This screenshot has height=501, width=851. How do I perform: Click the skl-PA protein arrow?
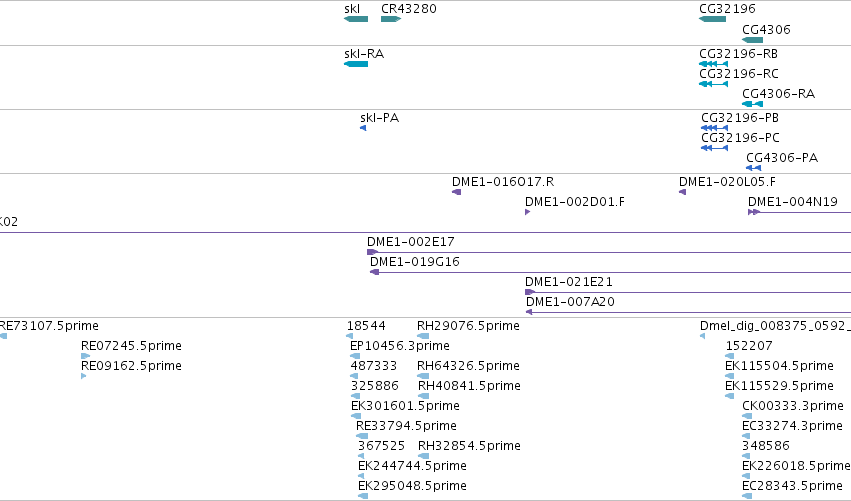click(x=363, y=129)
